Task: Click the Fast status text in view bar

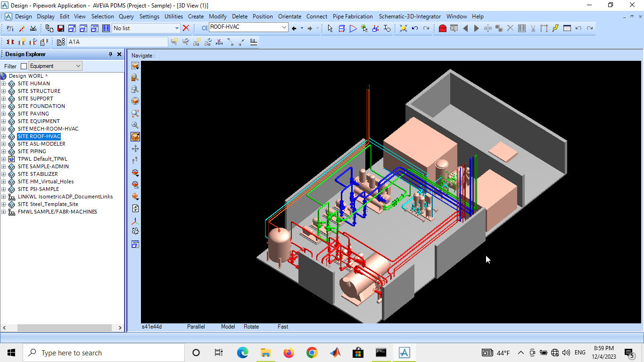Action: click(283, 327)
